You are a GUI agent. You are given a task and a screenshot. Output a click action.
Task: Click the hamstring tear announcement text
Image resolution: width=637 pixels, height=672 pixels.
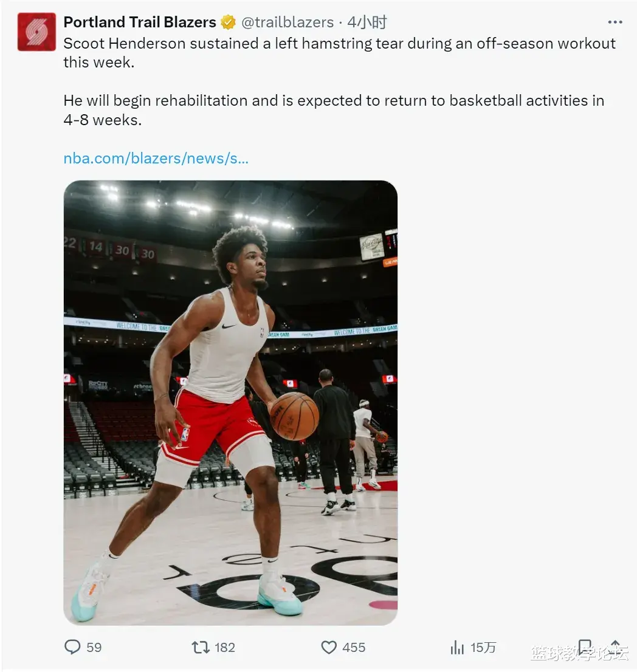pos(340,53)
